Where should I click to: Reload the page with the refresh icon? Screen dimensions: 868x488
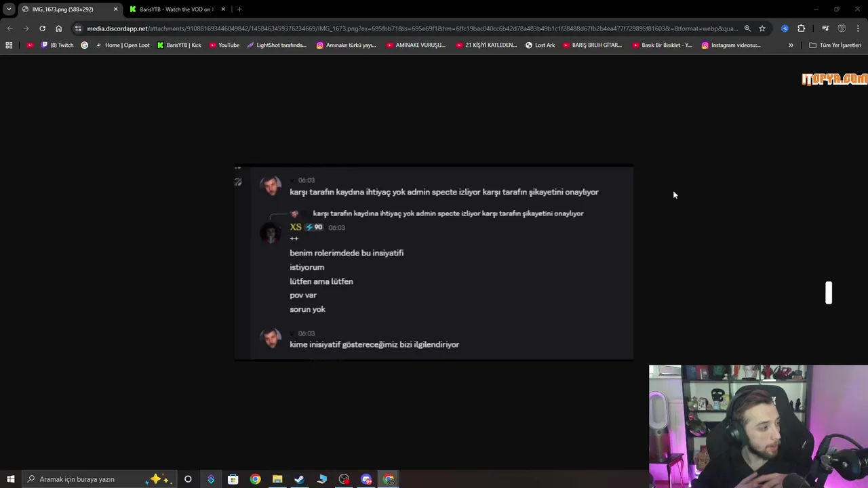point(42,28)
